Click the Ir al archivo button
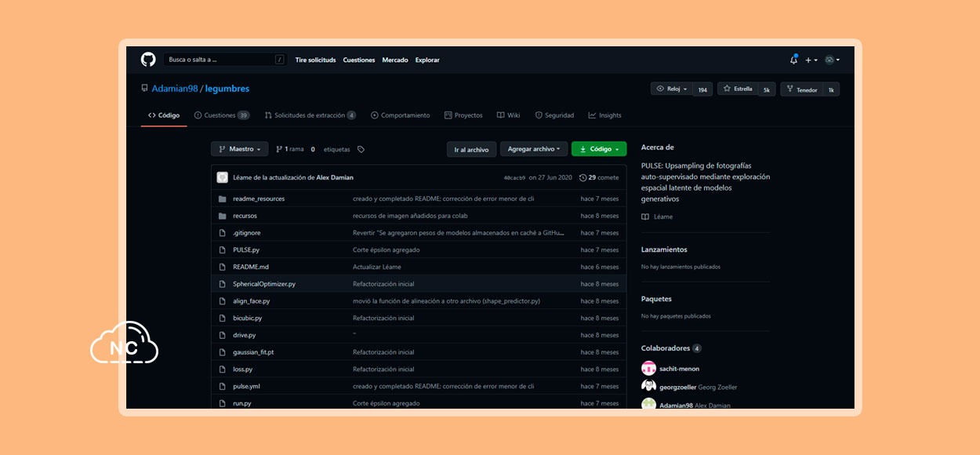Screen dimensions: 980x455 [x=471, y=149]
